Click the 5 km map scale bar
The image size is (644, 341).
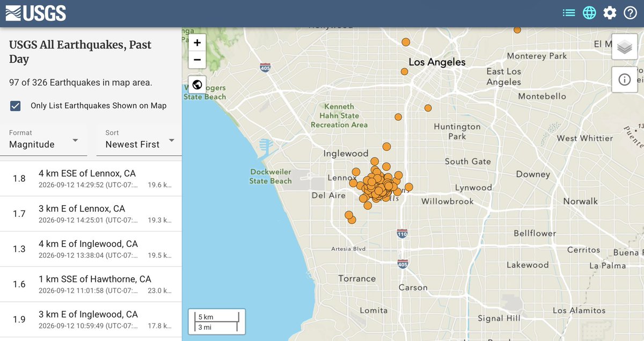(217, 321)
